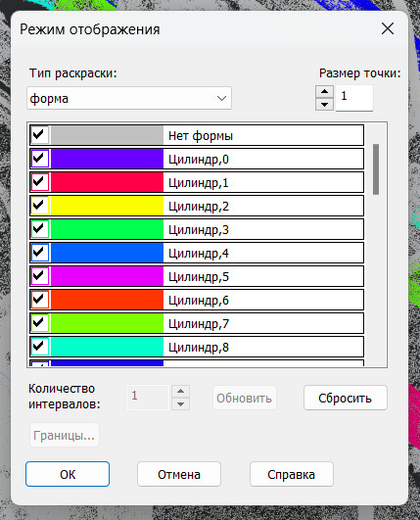Click the cyan swatch for Цилиндр,8
The image size is (420, 520).
click(107, 347)
